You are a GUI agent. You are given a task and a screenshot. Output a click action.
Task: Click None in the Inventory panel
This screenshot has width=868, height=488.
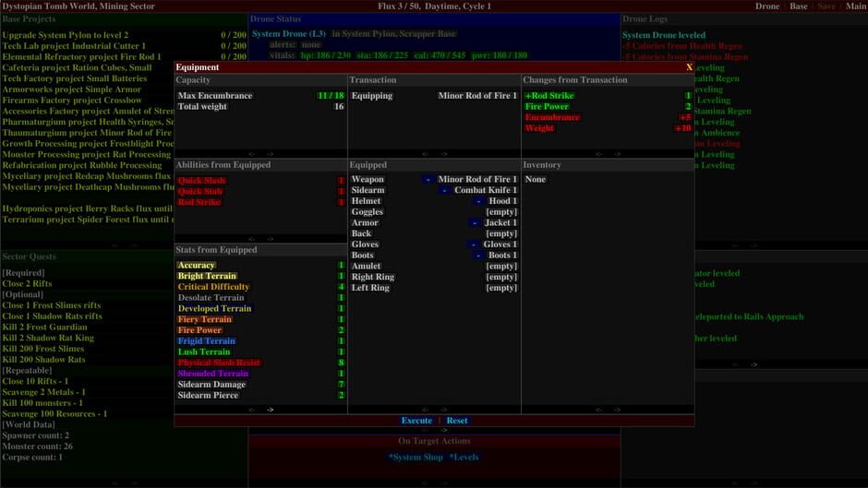point(536,179)
